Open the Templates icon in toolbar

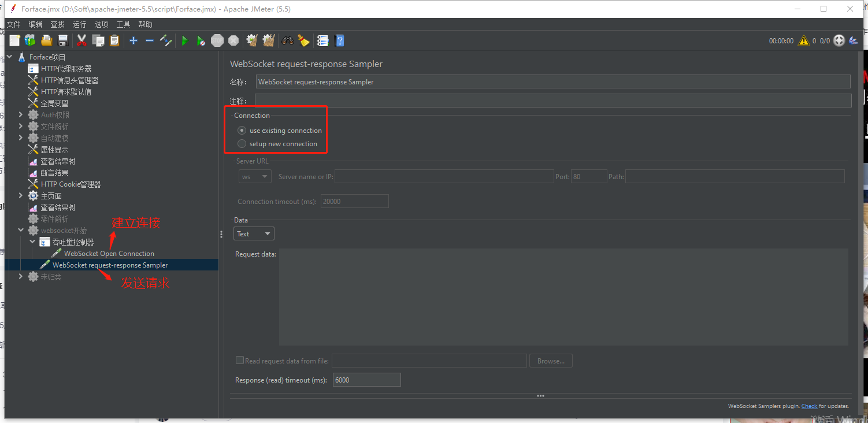(x=30, y=40)
